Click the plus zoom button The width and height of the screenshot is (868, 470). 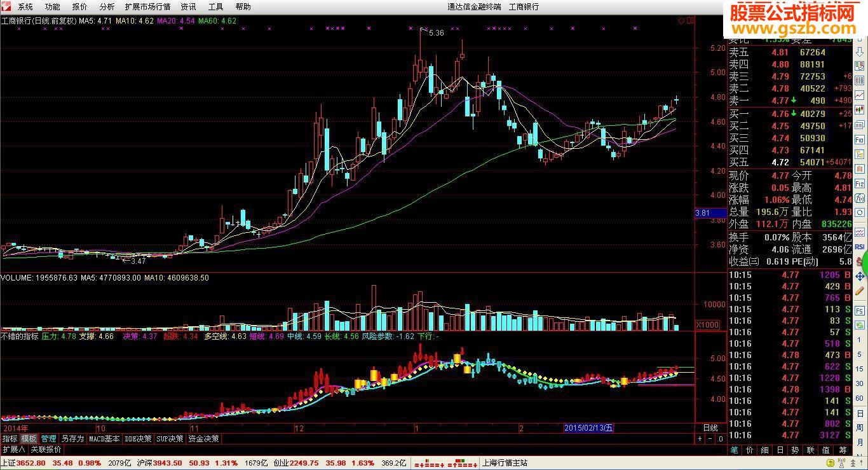700,439
